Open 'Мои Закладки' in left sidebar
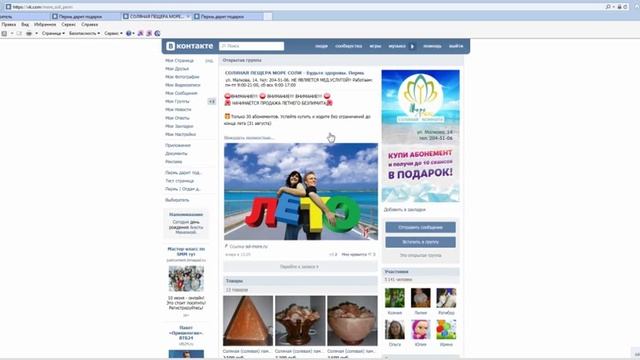This screenshot has width=640, height=360. coord(179,126)
